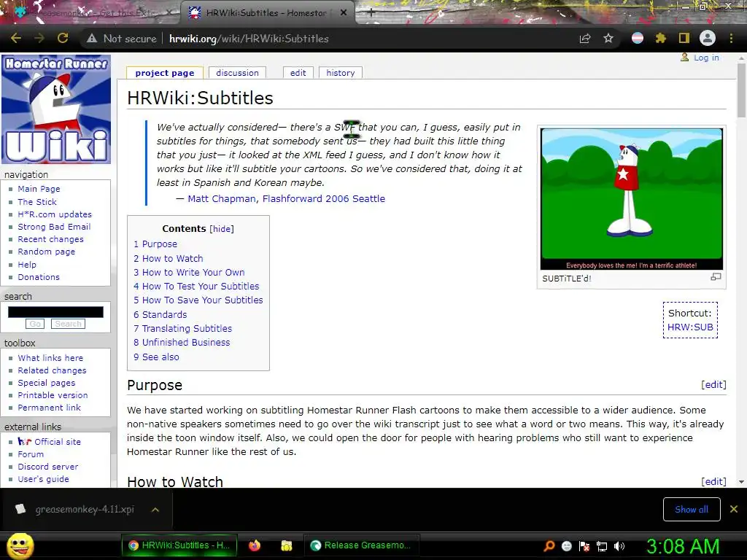Click the HRW:SUB shortcut link
Viewport: 747px width, 560px height.
[x=690, y=327]
